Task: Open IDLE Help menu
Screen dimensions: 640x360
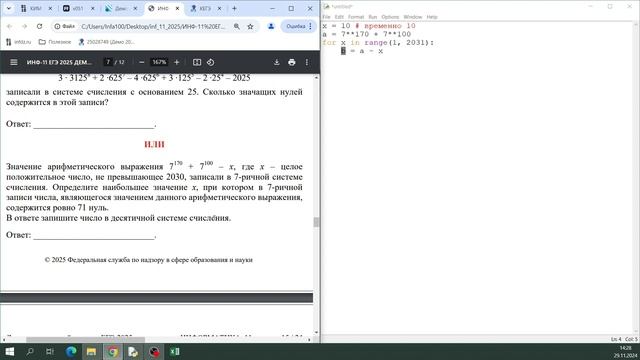Action: (x=432, y=17)
